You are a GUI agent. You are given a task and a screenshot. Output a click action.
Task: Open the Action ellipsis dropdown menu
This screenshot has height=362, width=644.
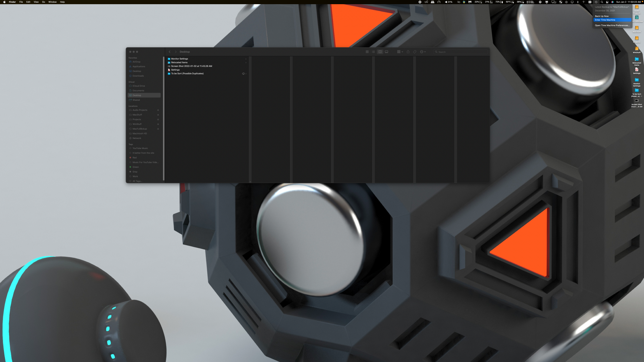click(423, 52)
